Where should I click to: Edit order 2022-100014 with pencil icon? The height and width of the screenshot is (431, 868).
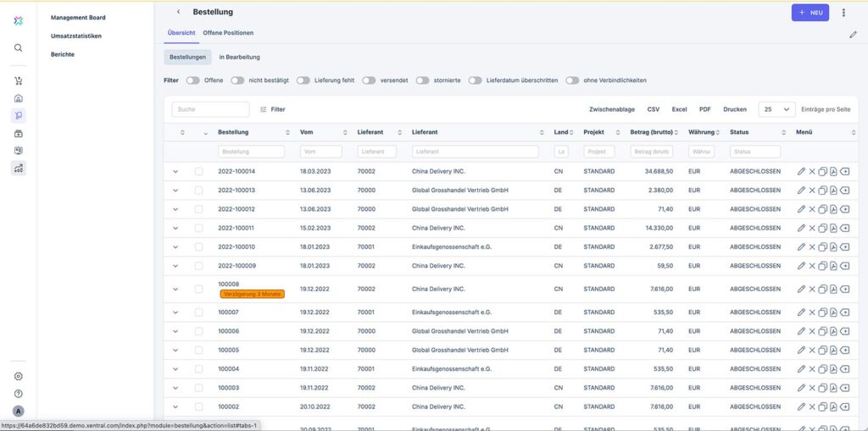(x=801, y=171)
